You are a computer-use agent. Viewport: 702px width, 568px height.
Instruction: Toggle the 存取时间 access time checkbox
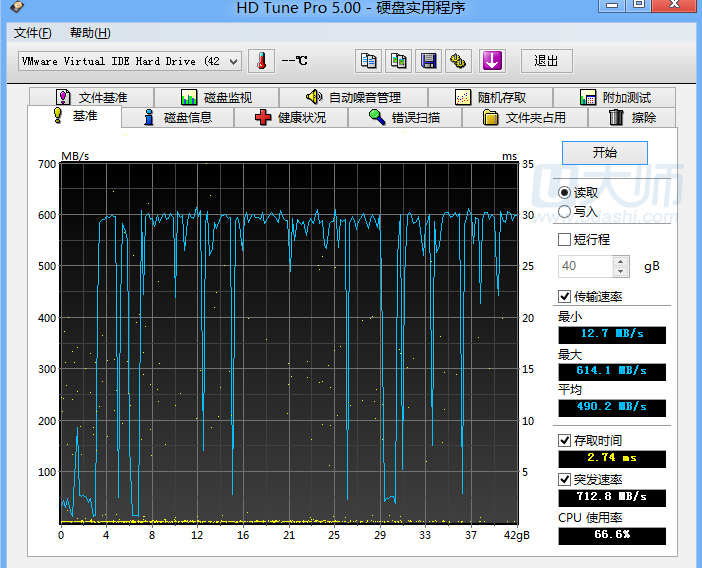pos(565,440)
